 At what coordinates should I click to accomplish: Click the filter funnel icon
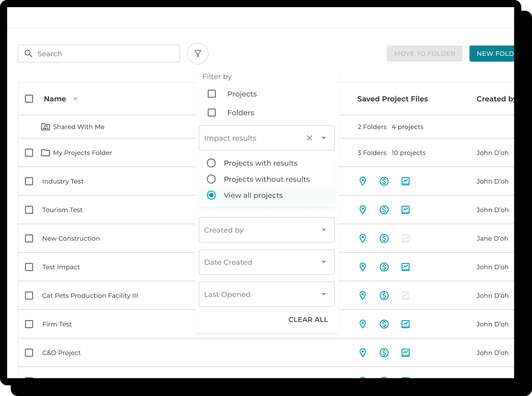pyautogui.click(x=198, y=53)
